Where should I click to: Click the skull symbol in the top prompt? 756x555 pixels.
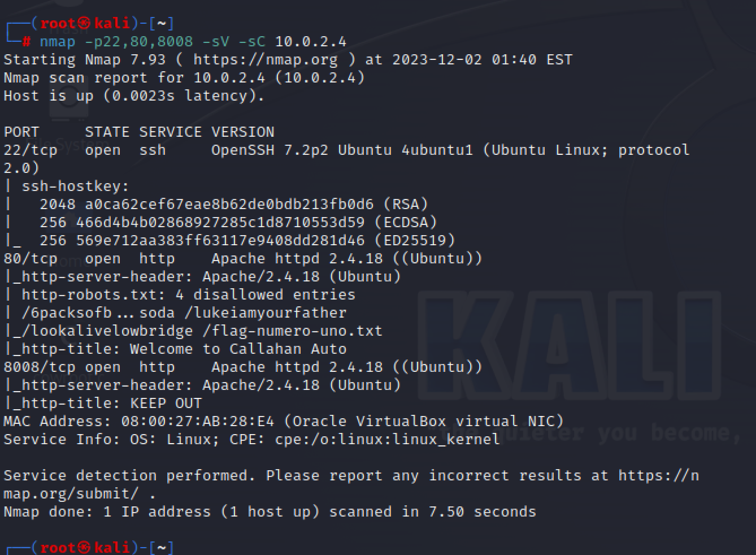tap(84, 24)
